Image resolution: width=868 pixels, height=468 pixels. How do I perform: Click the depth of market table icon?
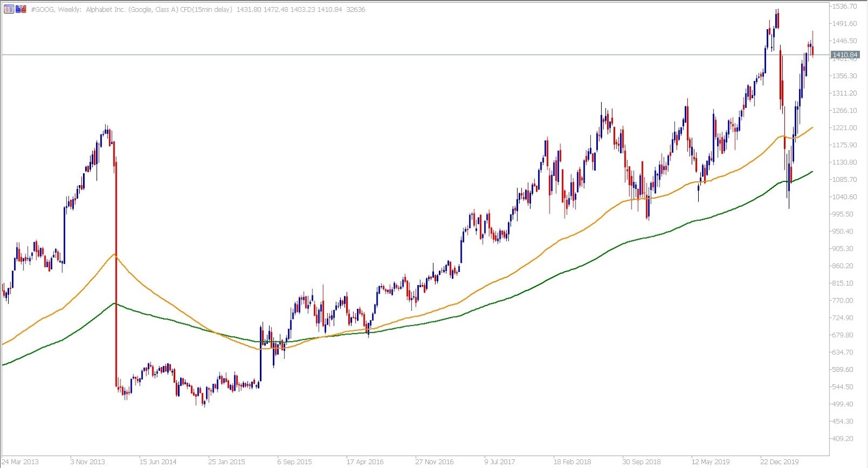[9, 9]
